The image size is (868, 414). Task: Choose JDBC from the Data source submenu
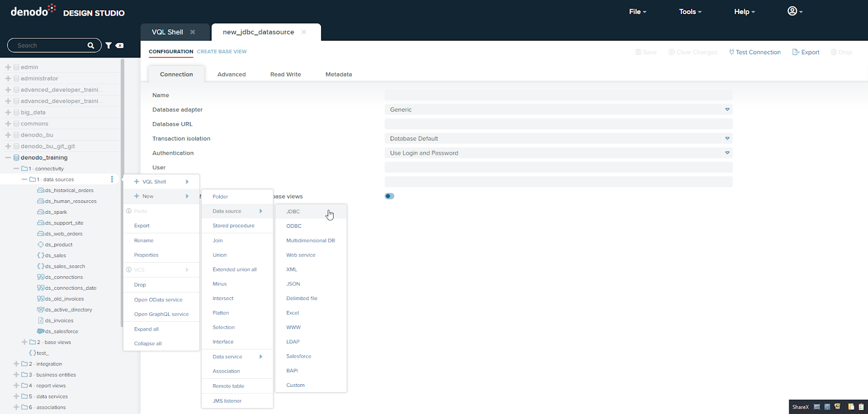[x=311, y=212]
